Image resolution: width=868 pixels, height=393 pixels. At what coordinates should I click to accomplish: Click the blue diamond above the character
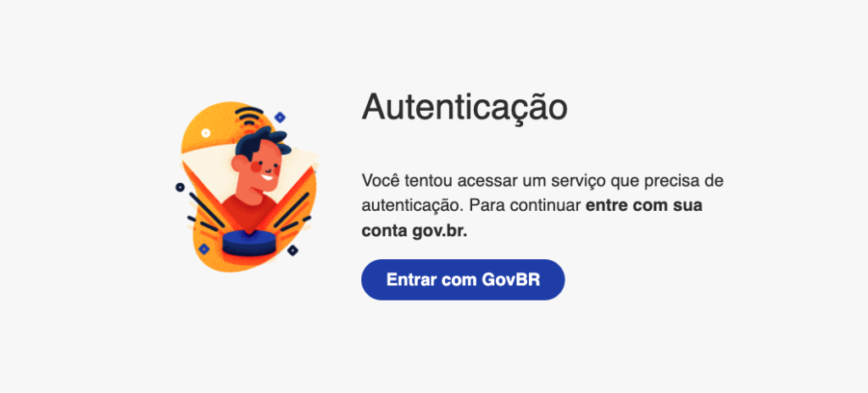(x=280, y=117)
